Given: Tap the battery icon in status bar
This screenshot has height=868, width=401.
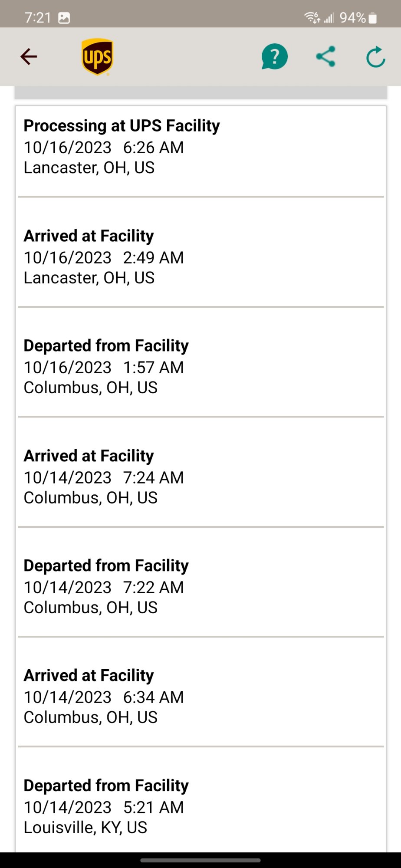Looking at the screenshot, I should pos(373,18).
